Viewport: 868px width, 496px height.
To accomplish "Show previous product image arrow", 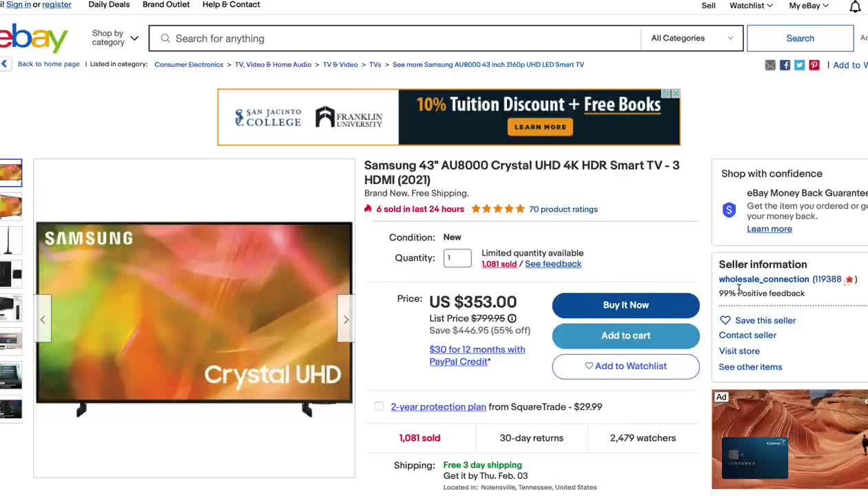I will (43, 319).
